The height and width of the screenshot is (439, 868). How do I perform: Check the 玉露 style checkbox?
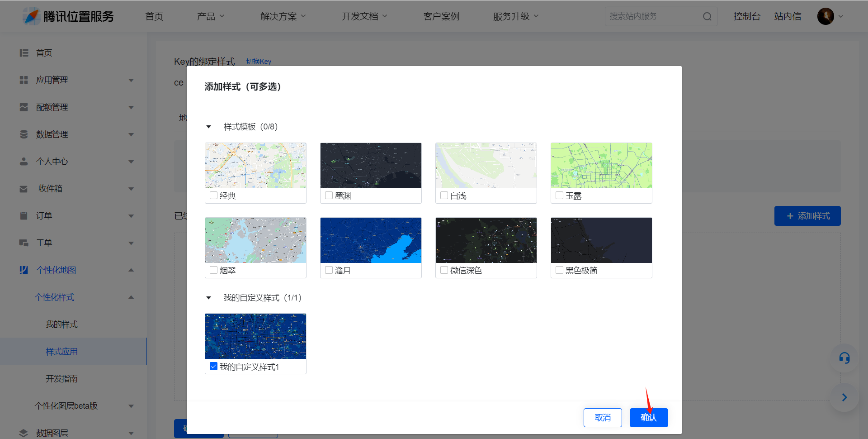[560, 196]
